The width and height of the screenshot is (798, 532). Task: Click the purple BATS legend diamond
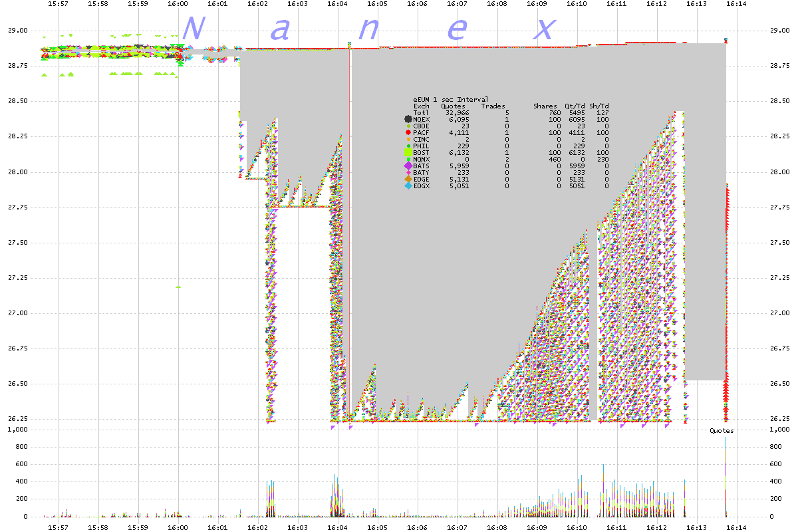[x=408, y=166]
